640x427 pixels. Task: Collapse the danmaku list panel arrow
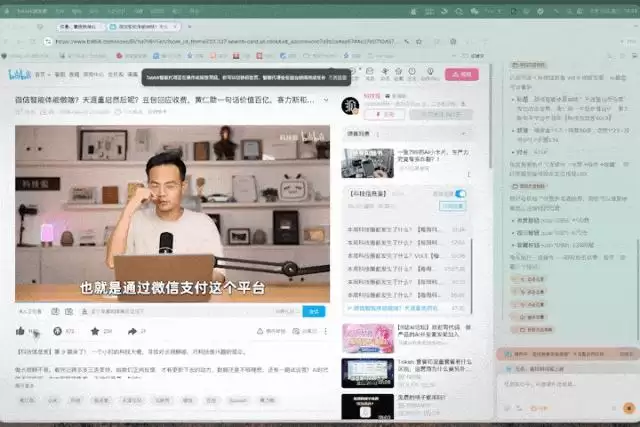[463, 134]
